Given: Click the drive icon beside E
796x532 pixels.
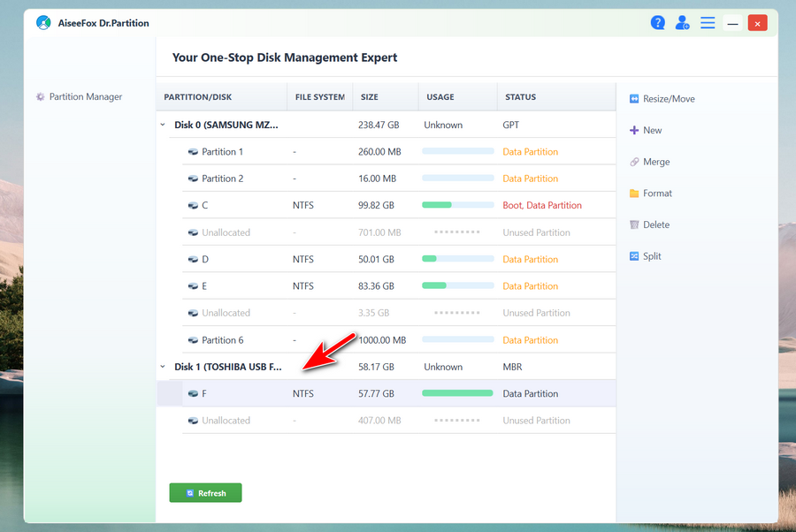Looking at the screenshot, I should [x=193, y=286].
